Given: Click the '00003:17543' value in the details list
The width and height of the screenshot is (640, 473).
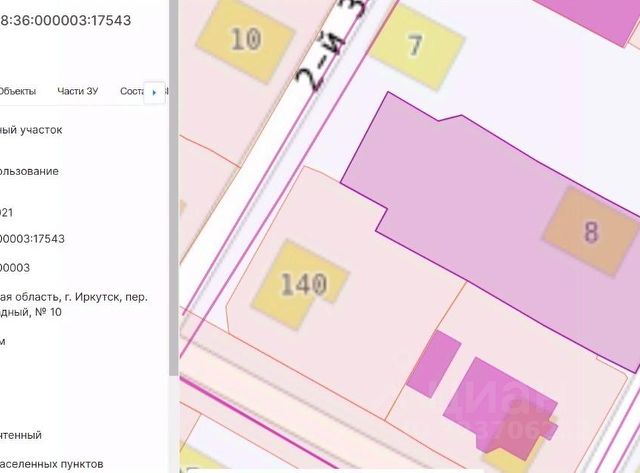Looking at the screenshot, I should 32,239.
